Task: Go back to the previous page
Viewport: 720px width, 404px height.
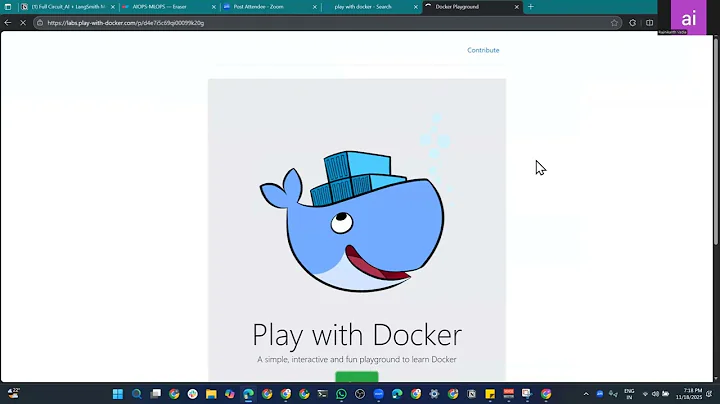Action: click(x=8, y=22)
